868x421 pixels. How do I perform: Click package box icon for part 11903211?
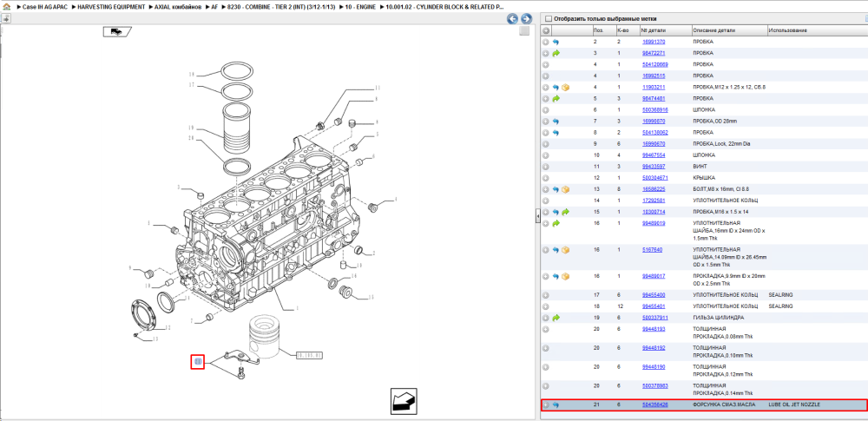click(x=565, y=88)
